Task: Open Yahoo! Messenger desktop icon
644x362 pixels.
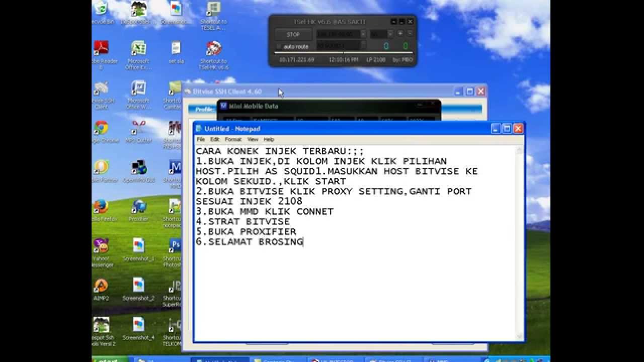Action: coord(102,252)
